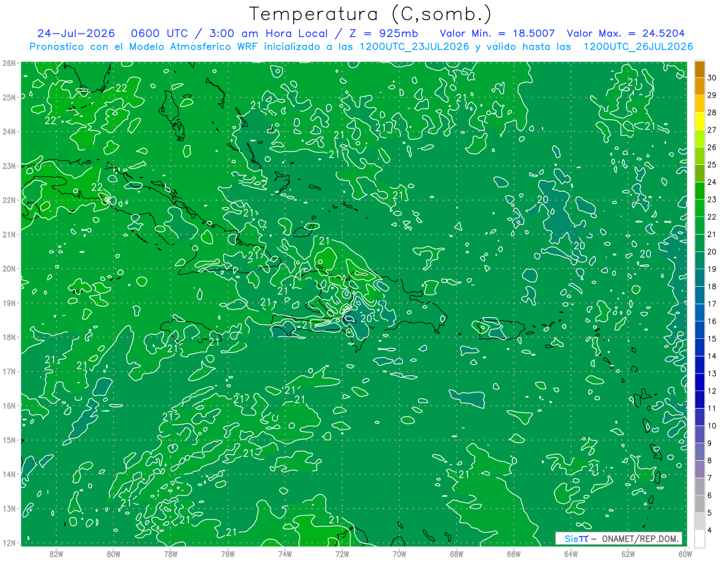Click the "12N" latitude axis label
Image resolution: width=728 pixels, height=562 pixels.
click(9, 543)
